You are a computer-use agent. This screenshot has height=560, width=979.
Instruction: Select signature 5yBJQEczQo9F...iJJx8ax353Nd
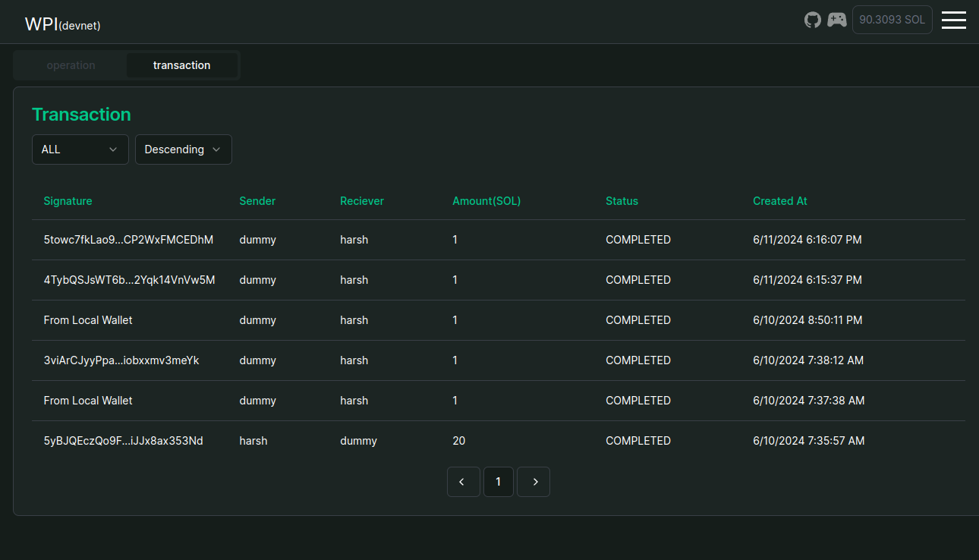coord(123,441)
